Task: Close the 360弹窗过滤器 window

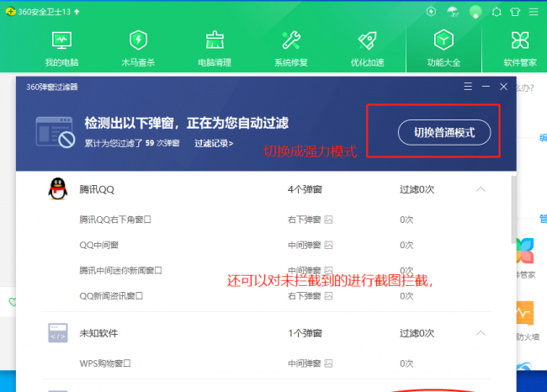Action: pos(503,87)
